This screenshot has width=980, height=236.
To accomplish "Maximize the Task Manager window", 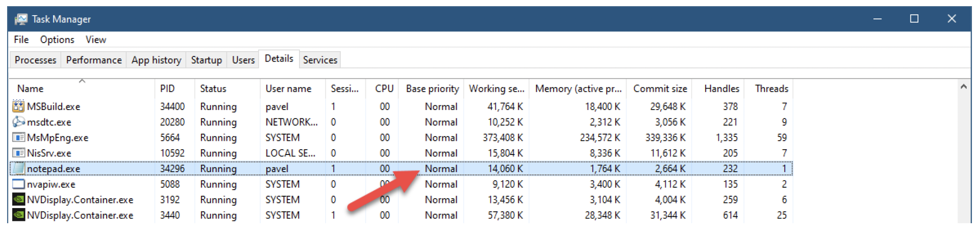I will coord(914,19).
